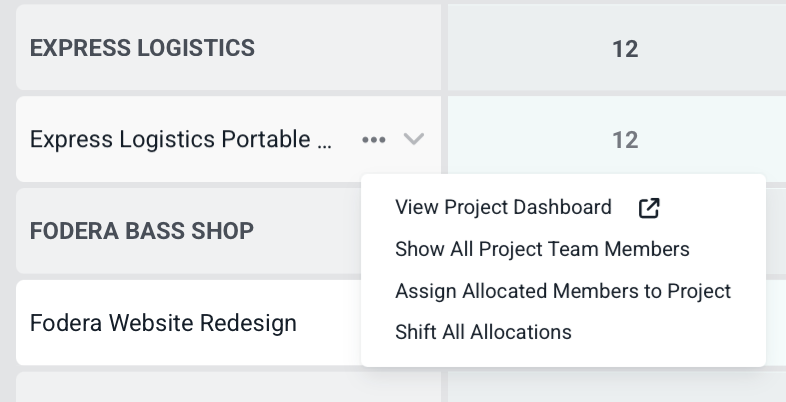This screenshot has height=402, width=786.
Task: Click the Fodera Website Redesign cell right of the menu
Action: tap(776, 323)
